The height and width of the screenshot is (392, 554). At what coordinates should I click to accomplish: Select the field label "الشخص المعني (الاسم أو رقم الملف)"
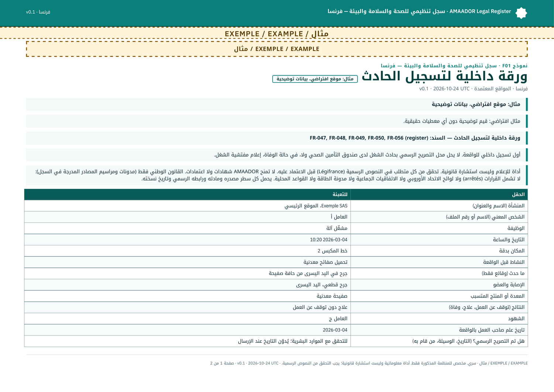click(485, 217)
